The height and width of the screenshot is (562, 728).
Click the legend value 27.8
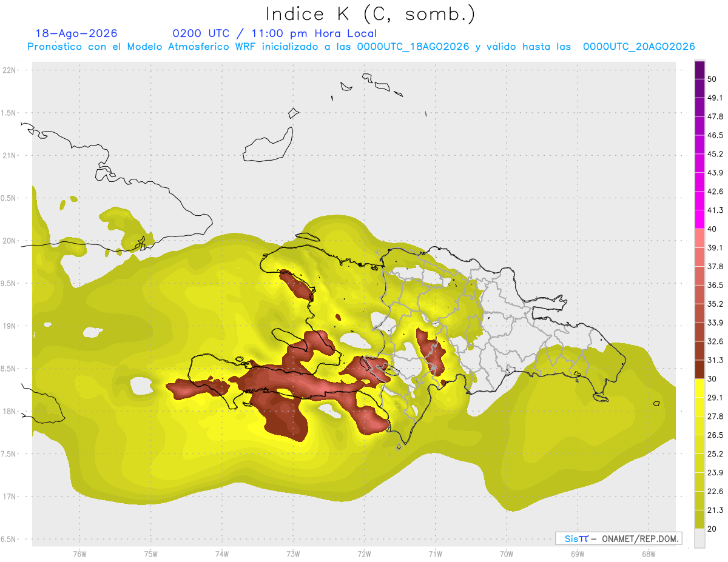[x=715, y=416]
